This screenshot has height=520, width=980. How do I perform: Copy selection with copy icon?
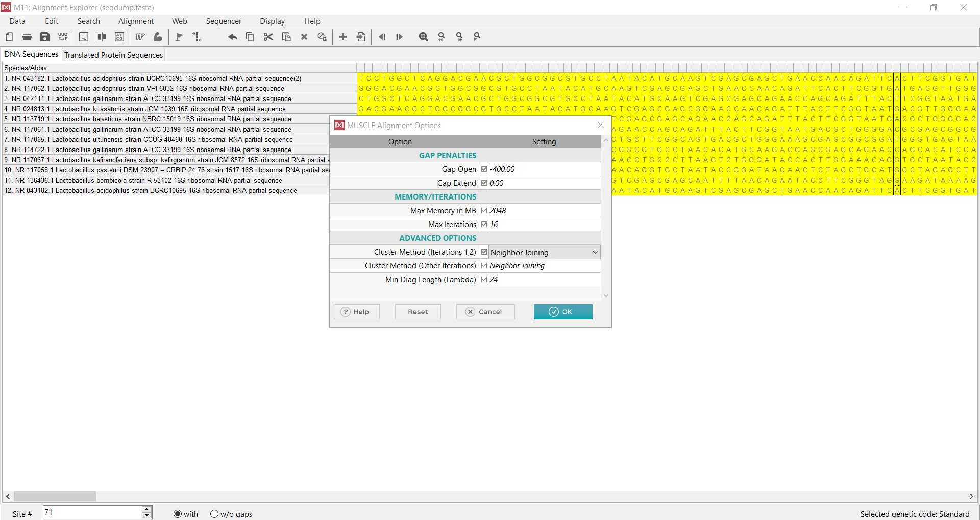[x=250, y=37]
